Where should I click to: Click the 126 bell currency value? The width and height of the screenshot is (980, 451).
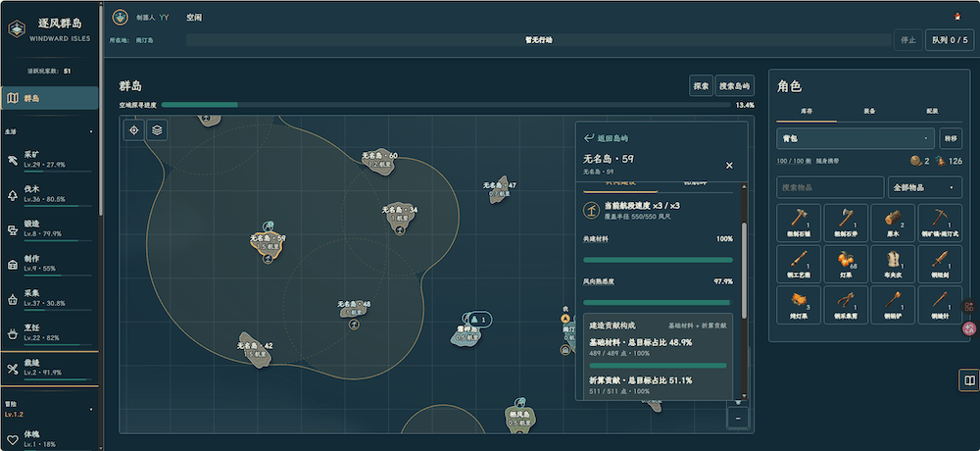[955, 162]
